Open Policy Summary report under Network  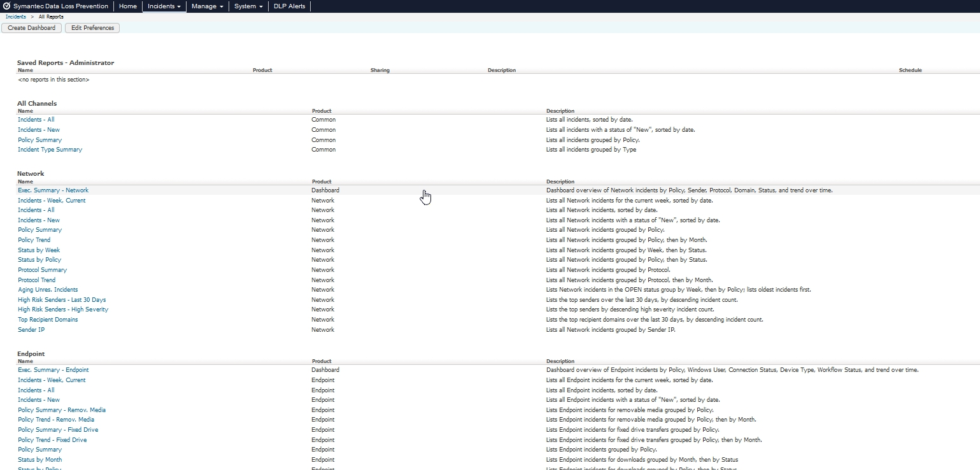[40, 230]
